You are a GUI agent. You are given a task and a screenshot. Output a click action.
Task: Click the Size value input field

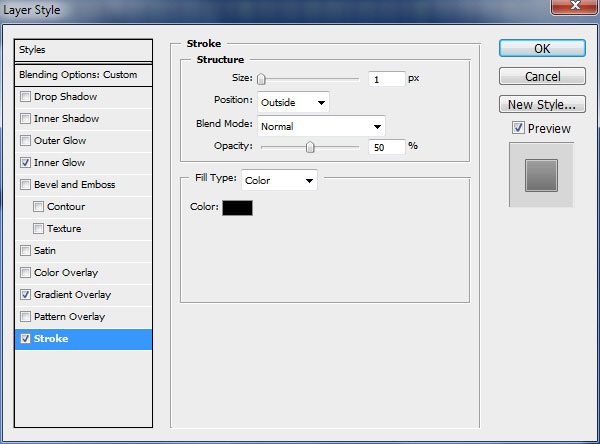click(386, 79)
